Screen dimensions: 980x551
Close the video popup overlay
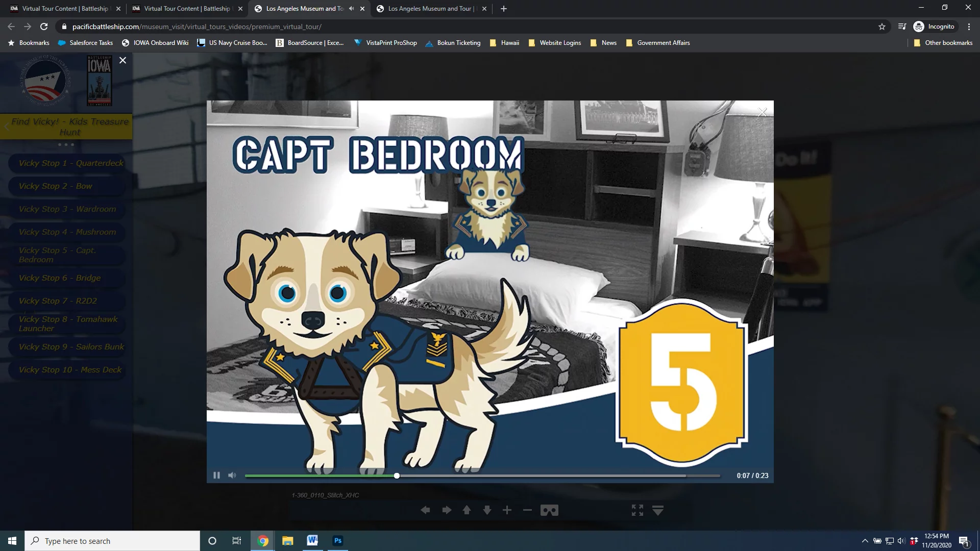(x=762, y=112)
